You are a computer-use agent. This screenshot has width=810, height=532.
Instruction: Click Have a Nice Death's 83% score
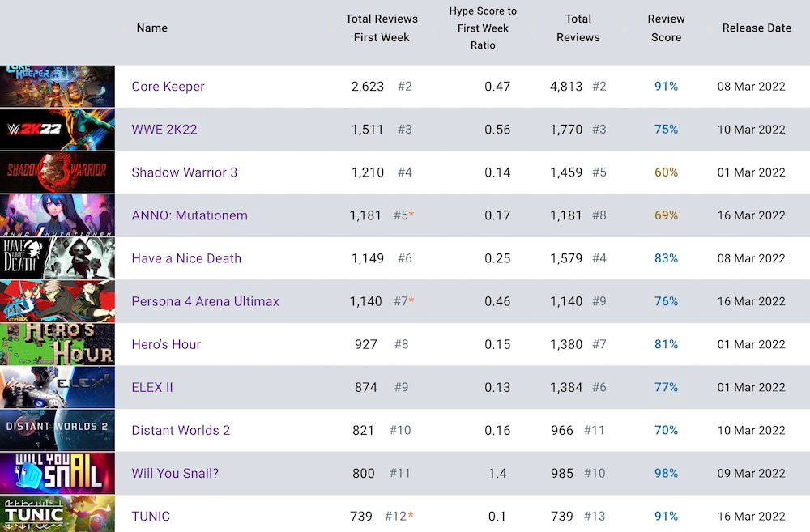tap(667, 258)
